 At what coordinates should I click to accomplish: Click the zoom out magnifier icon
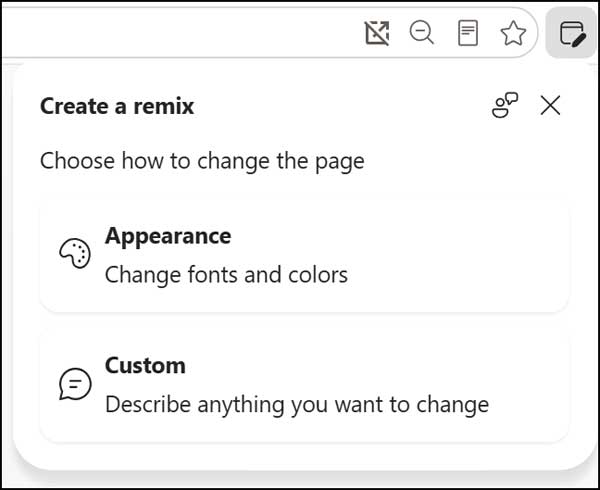coord(422,33)
